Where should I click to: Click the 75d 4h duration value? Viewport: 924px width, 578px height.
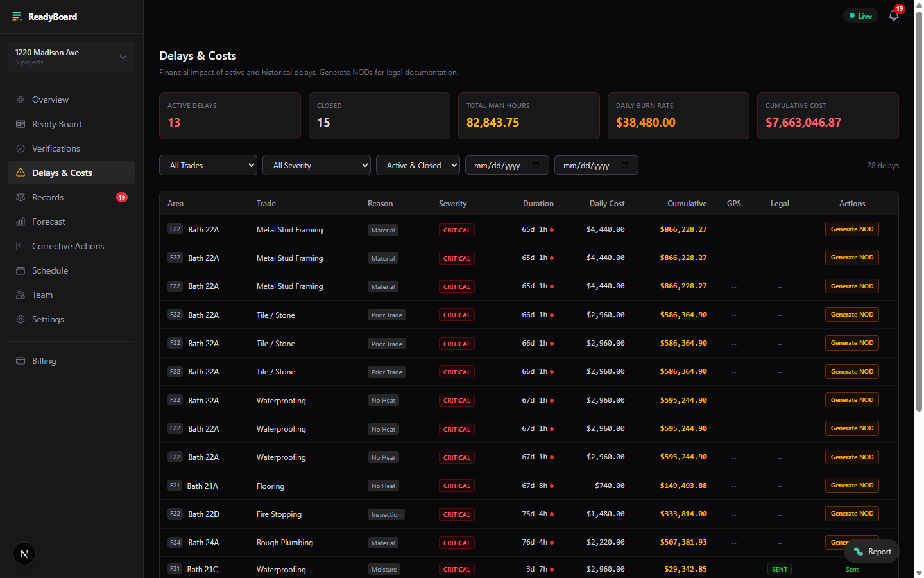[x=535, y=514]
